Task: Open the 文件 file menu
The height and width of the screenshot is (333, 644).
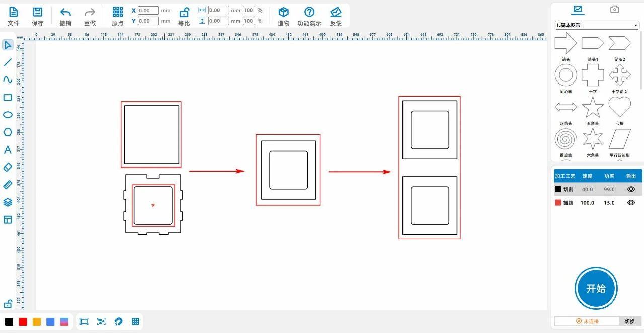Action: 14,16
